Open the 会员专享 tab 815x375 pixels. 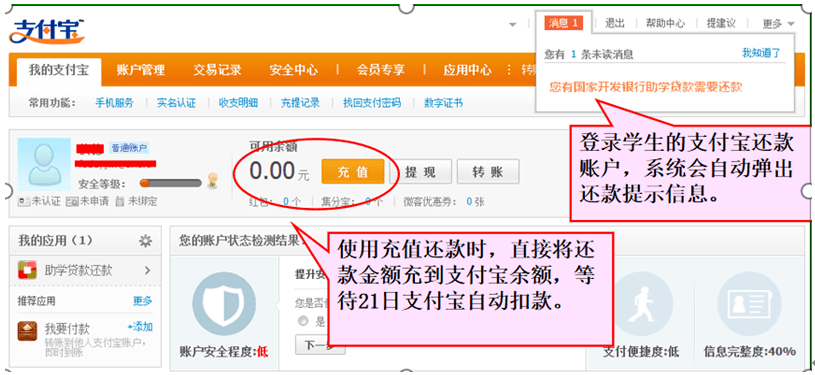tap(381, 70)
